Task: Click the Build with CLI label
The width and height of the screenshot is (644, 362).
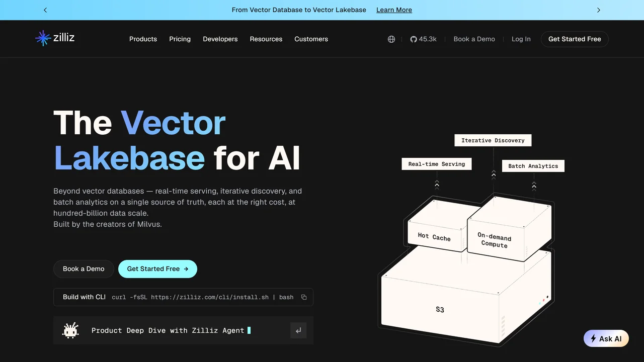Action: 84,297
